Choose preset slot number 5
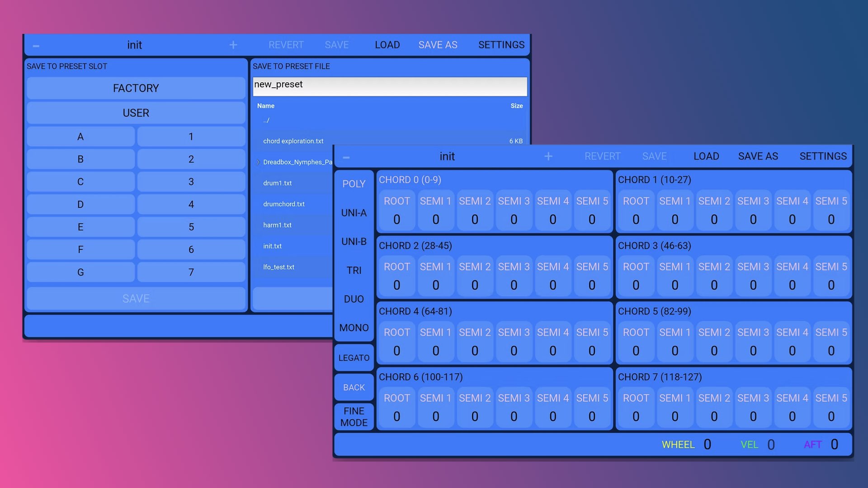Image resolution: width=868 pixels, height=488 pixels. [191, 227]
